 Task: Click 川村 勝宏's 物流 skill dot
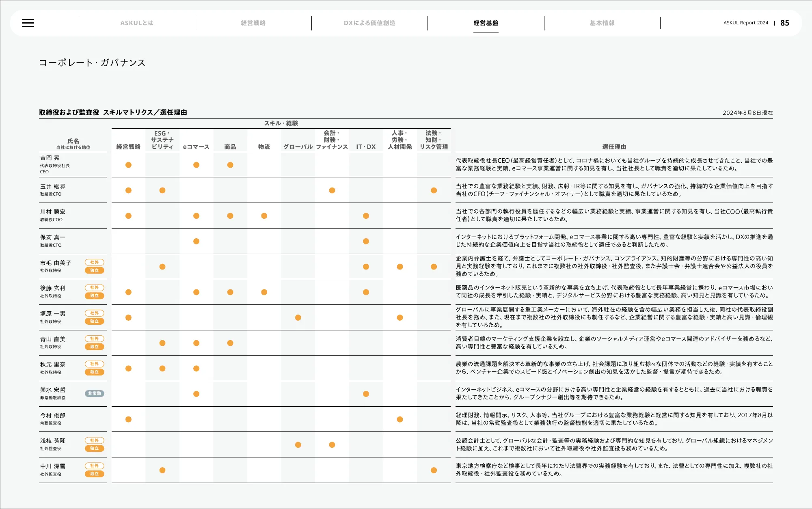click(264, 216)
